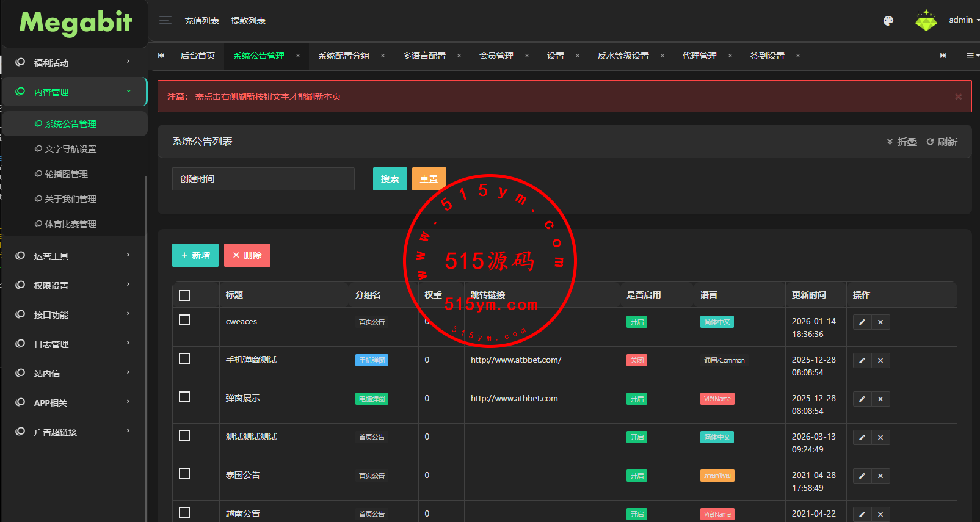This screenshot has width=980, height=522.
Task: Open the theme color palette icon
Action: (x=888, y=21)
